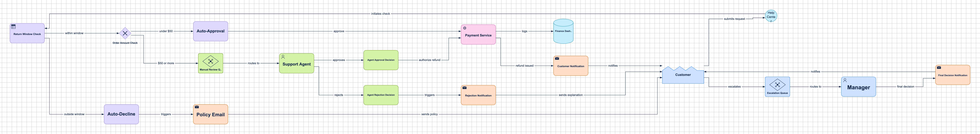Click the Customer Notification label text
980x134 pixels.
click(571, 66)
